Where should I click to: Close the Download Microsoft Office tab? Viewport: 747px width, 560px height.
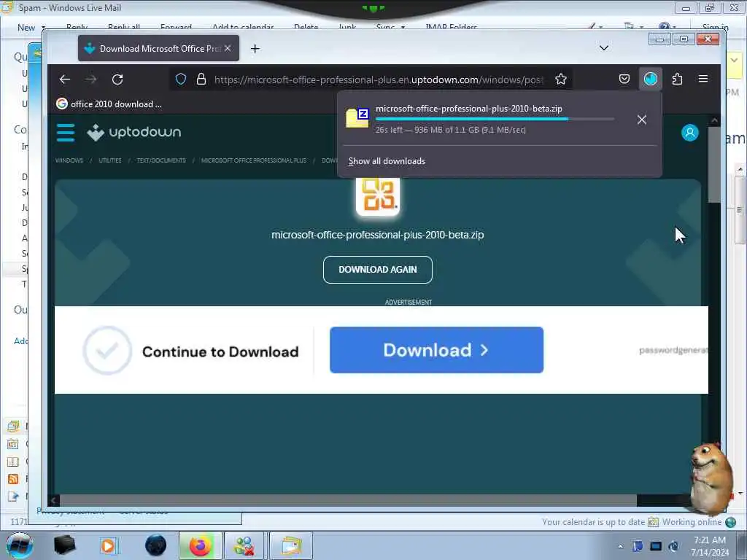click(228, 49)
